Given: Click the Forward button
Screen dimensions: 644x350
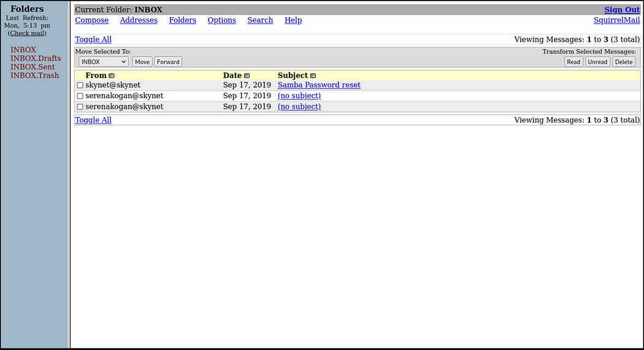Looking at the screenshot, I should click(168, 61).
